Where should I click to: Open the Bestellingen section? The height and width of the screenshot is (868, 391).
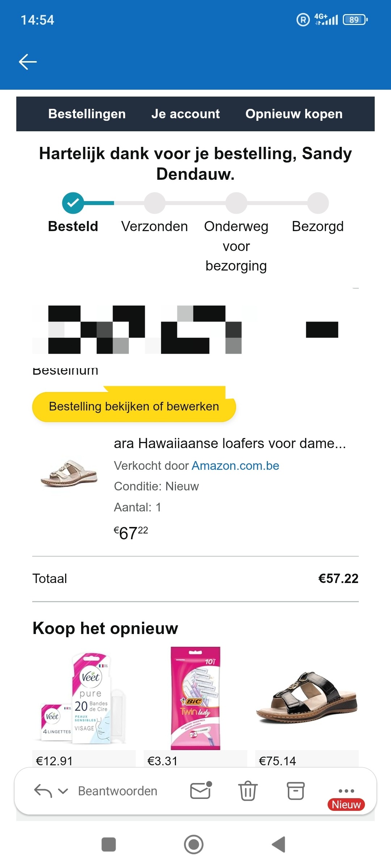pyautogui.click(x=87, y=114)
